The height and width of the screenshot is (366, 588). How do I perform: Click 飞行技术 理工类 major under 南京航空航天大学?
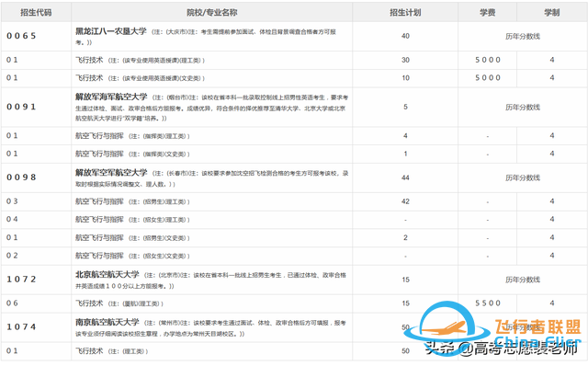pos(112,351)
